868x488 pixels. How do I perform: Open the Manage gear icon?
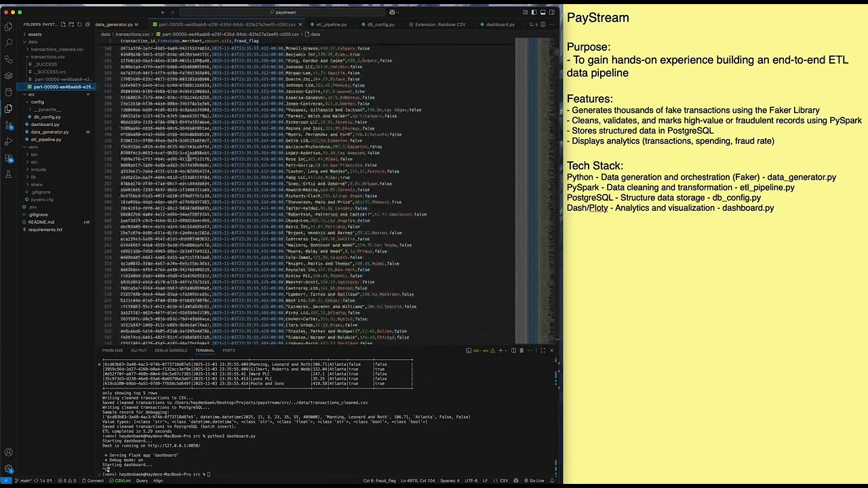point(8,469)
